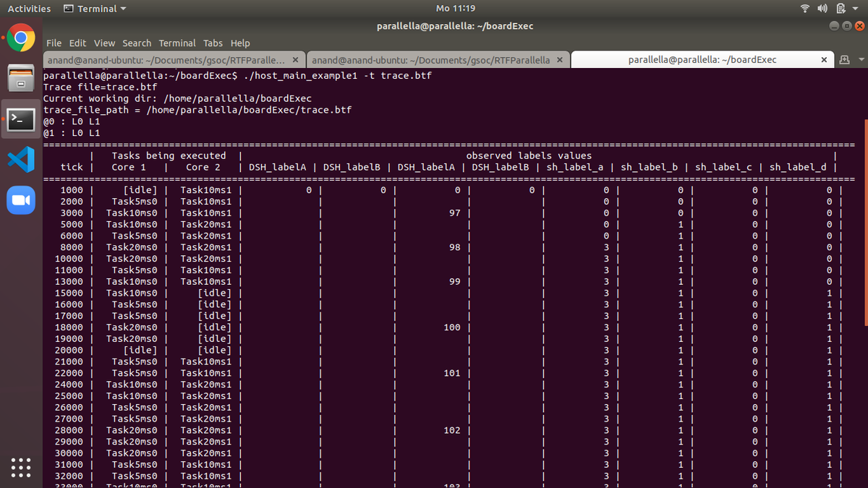The image size is (868, 488).
Task: Open the Zoom app in the dock
Action: (21, 200)
